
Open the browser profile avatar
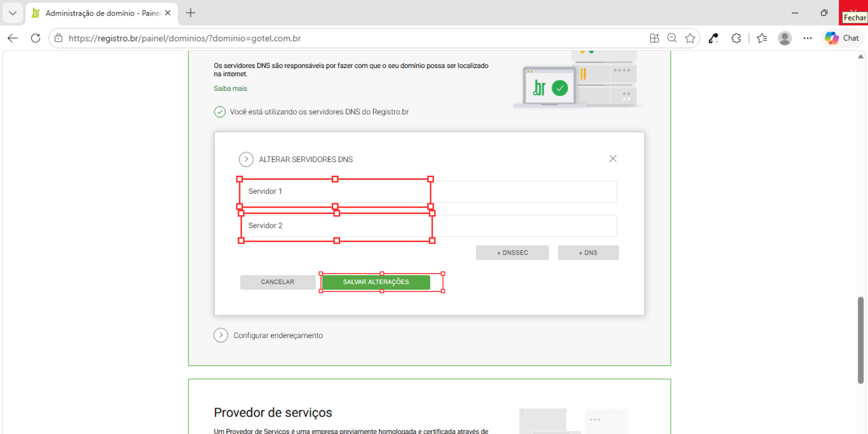pos(784,38)
